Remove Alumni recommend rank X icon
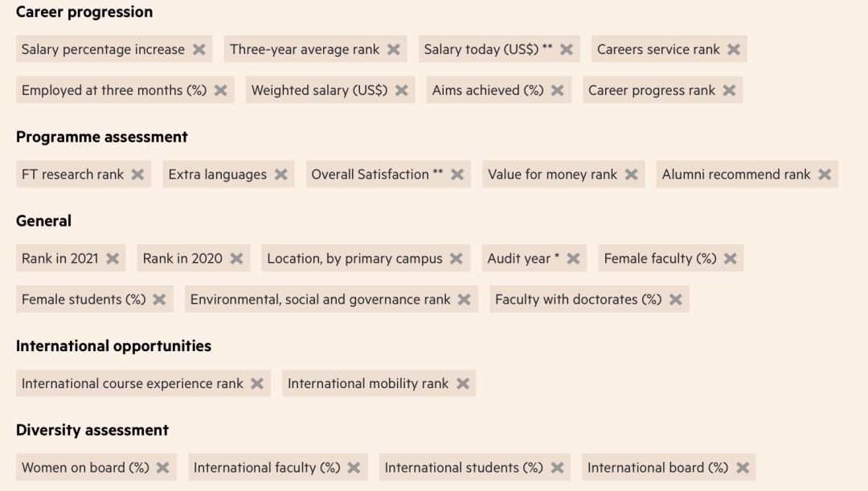This screenshot has width=868, height=491. tap(825, 174)
